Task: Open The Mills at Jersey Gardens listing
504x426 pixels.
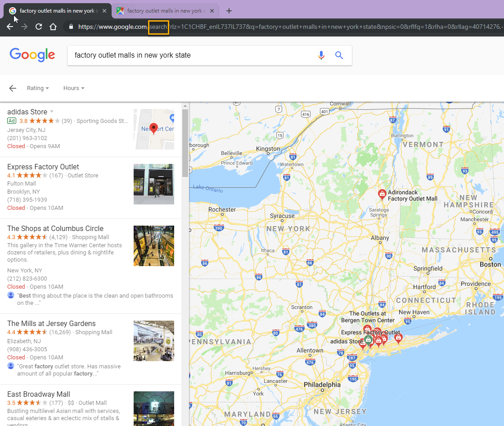Action: (51, 323)
